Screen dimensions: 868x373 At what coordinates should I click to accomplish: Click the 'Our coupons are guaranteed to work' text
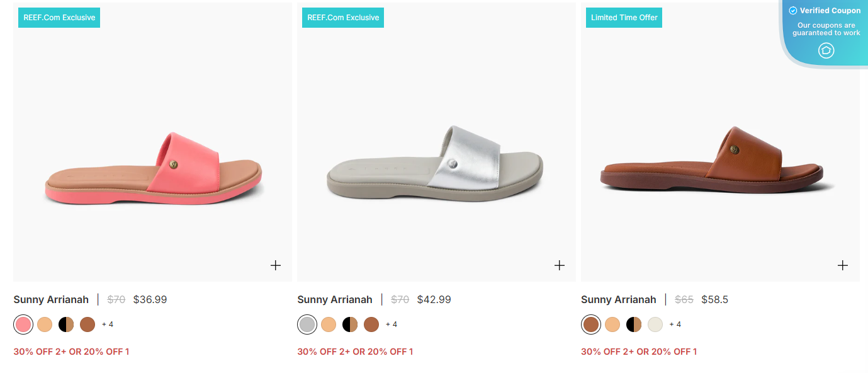click(826, 29)
